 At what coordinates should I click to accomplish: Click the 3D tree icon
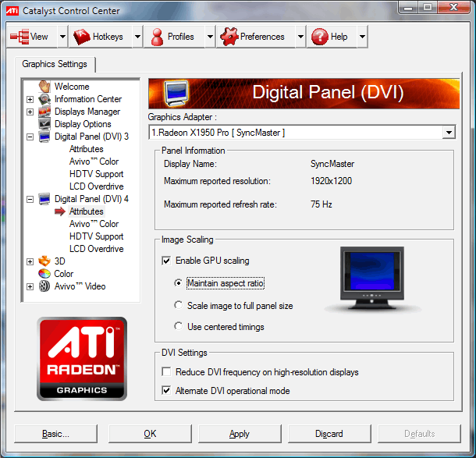click(x=44, y=261)
